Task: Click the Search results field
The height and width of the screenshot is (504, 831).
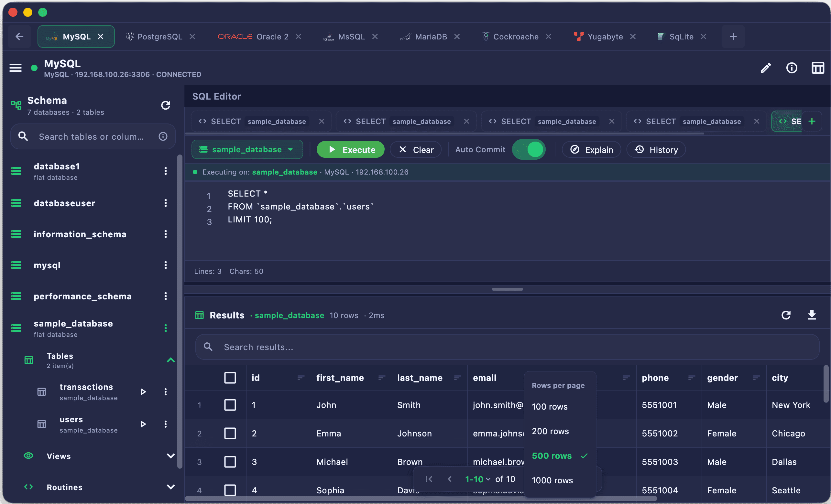Action: pyautogui.click(x=507, y=347)
